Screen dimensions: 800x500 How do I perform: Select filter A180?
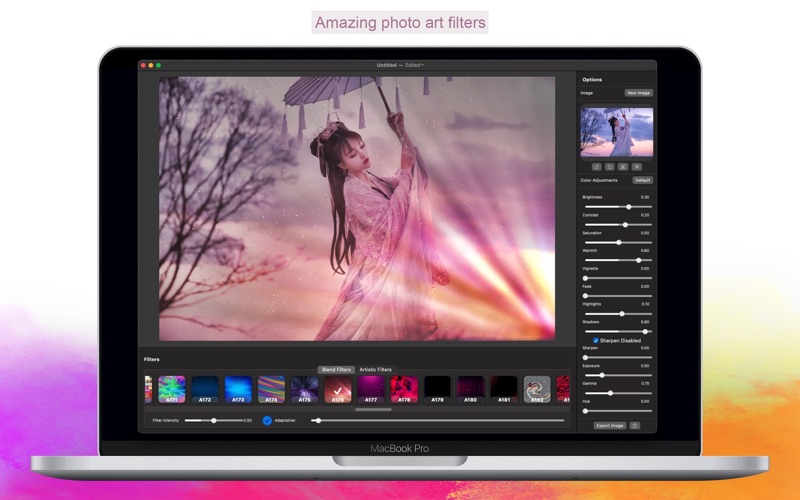point(470,389)
